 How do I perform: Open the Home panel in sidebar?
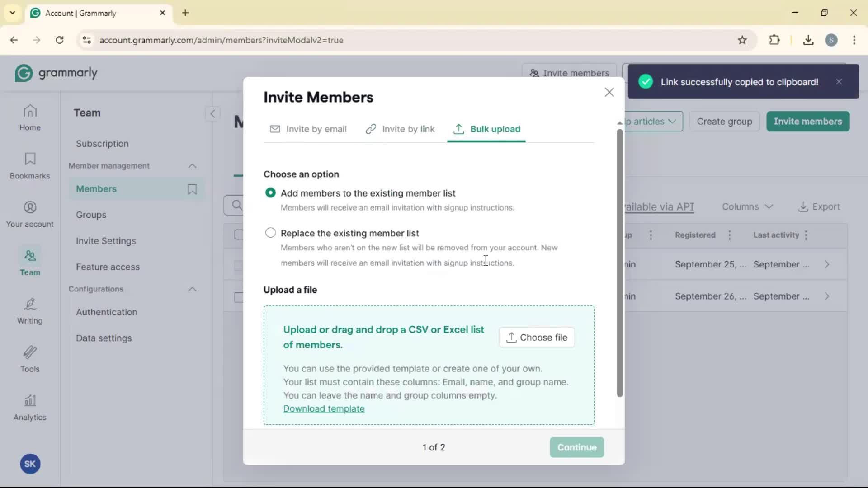click(x=29, y=117)
